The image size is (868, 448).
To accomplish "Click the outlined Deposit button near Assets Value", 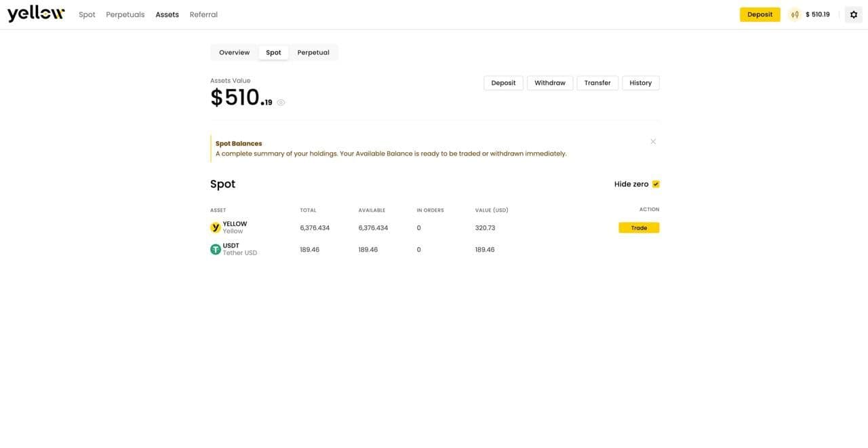I will click(503, 83).
